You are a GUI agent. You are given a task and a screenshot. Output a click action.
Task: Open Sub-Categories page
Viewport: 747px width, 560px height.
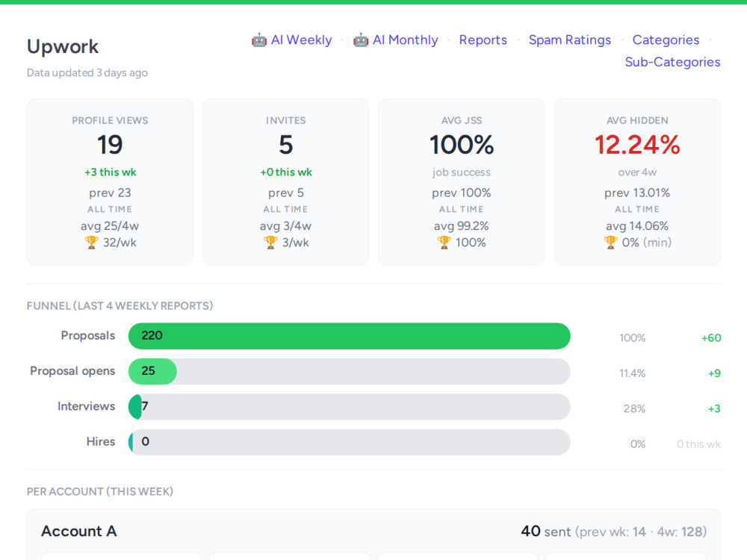click(x=672, y=62)
